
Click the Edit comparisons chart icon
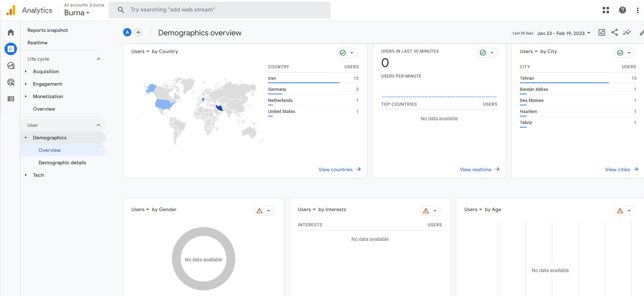pos(602,32)
